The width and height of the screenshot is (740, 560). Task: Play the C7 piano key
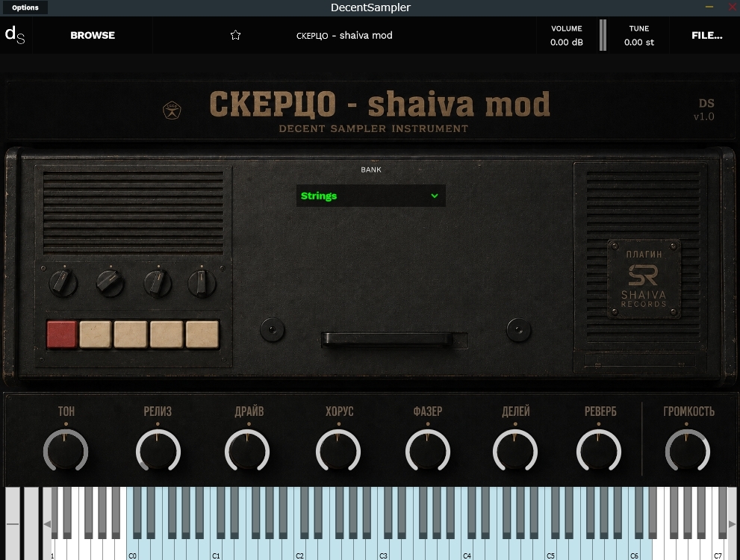[x=718, y=550]
